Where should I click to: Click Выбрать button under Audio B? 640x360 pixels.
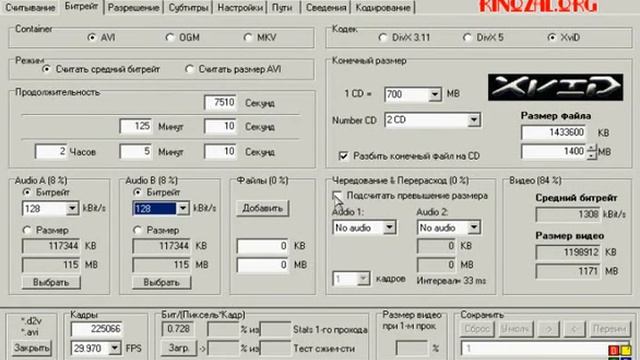pyautogui.click(x=162, y=282)
